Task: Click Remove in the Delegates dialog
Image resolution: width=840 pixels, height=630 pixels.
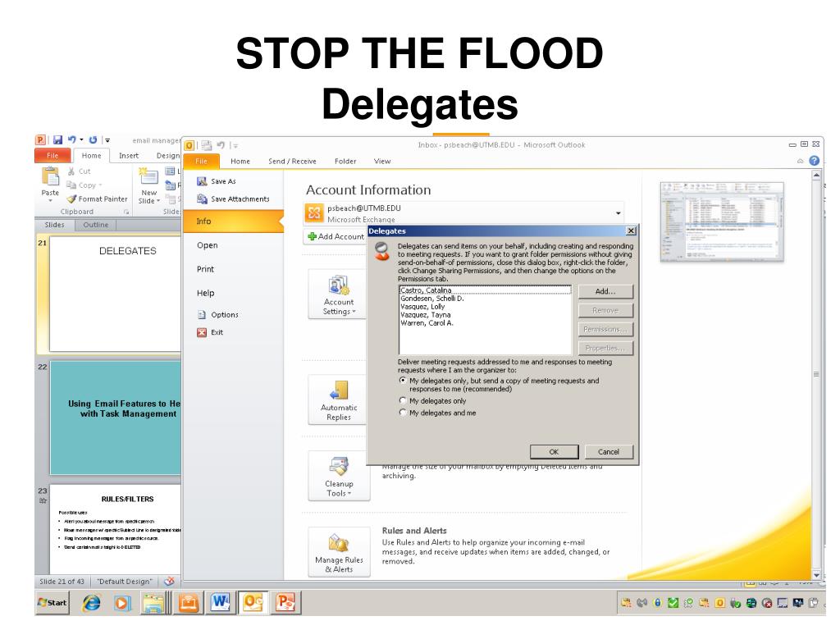Action: coord(605,311)
